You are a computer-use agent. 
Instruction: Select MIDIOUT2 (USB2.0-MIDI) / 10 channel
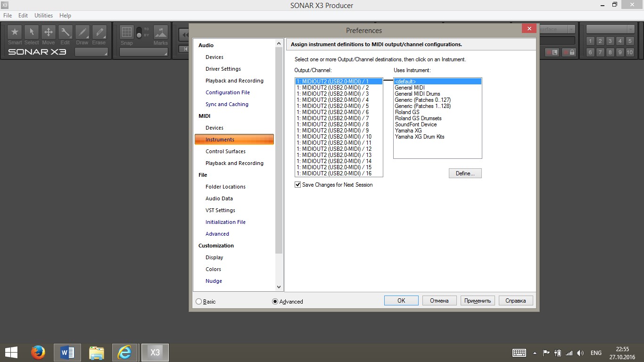click(x=339, y=137)
